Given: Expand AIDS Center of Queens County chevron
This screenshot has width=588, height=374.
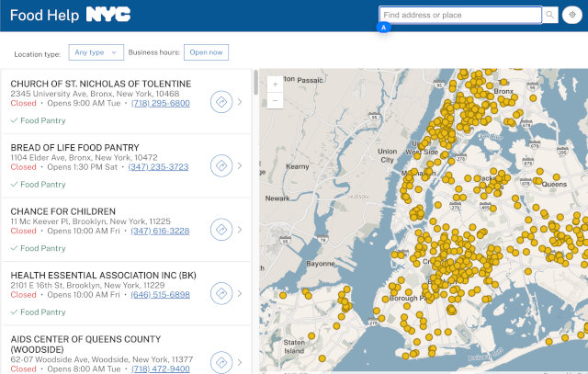Looking at the screenshot, I should (240, 362).
